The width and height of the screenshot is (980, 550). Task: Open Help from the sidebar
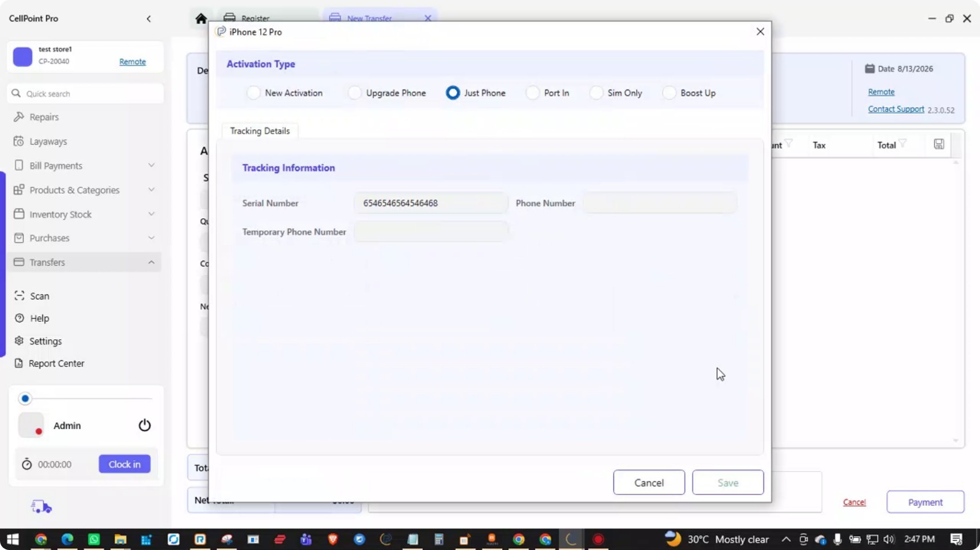click(39, 318)
